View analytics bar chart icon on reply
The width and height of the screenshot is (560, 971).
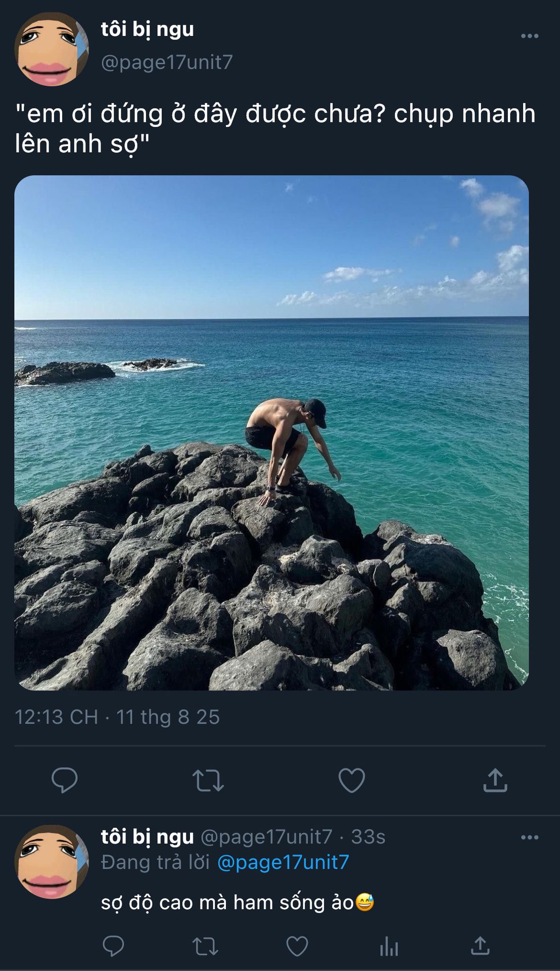(x=389, y=946)
